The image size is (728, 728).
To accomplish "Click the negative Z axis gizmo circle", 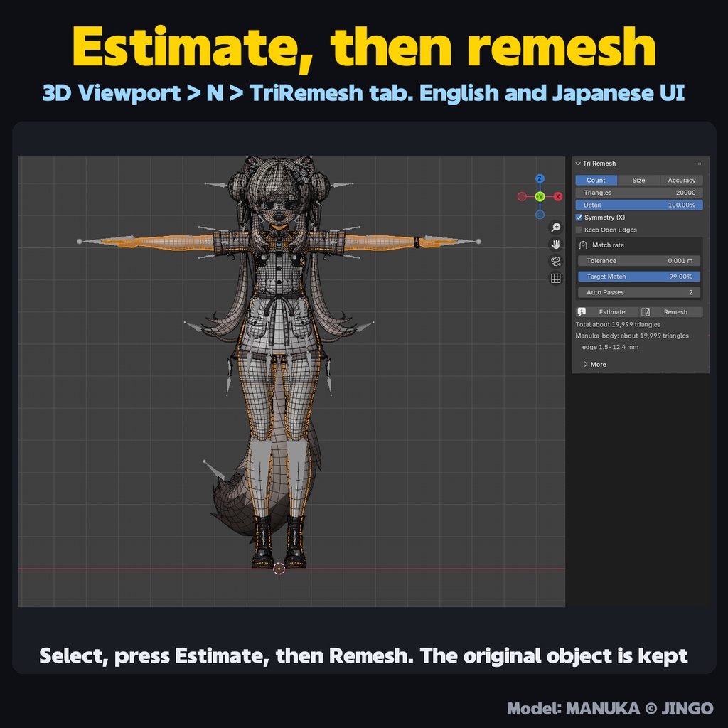I will pyautogui.click(x=540, y=215).
